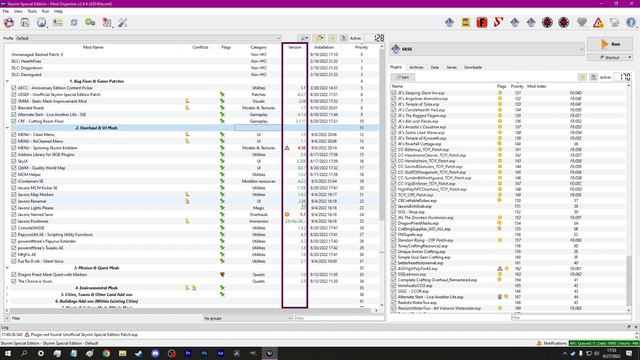
Task: Open the Windows Start menu
Action: click(x=8, y=353)
